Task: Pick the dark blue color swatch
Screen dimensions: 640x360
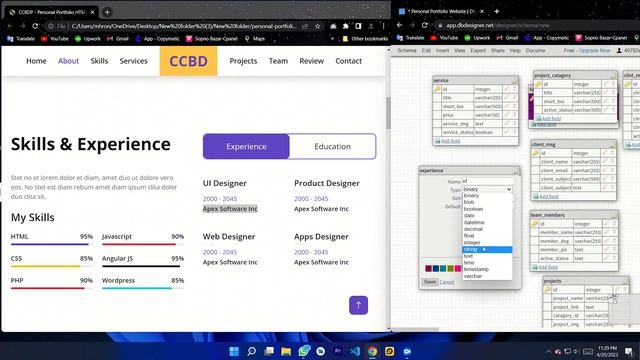Action: pos(436,268)
